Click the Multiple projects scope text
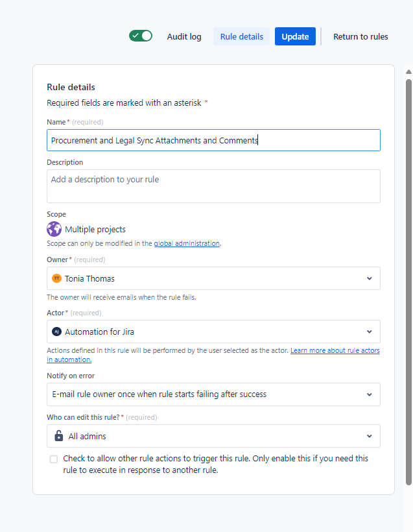413x532 pixels. [x=95, y=230]
